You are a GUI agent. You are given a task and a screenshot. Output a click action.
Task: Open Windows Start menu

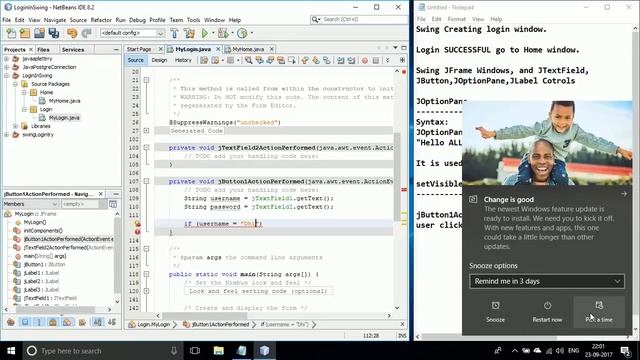click(11, 351)
